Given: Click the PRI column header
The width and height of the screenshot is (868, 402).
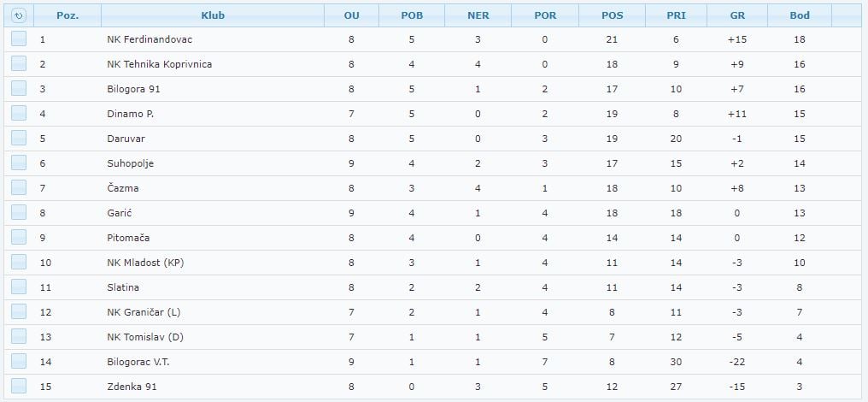Looking at the screenshot, I should tap(676, 15).
